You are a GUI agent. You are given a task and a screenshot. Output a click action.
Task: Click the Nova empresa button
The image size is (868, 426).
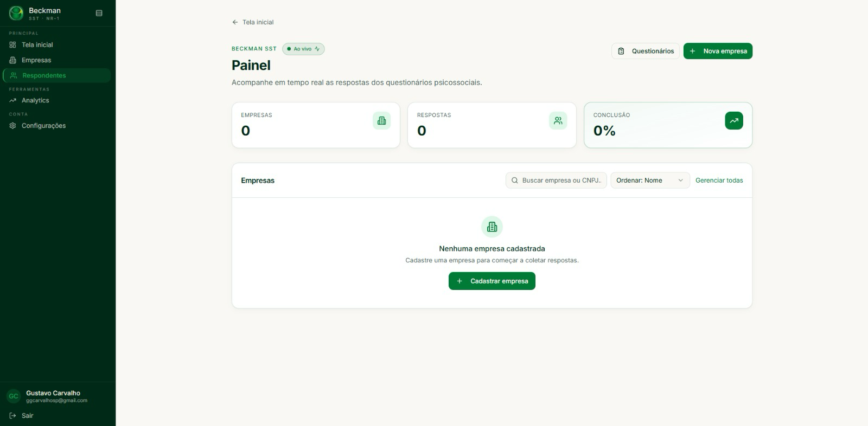coord(718,51)
